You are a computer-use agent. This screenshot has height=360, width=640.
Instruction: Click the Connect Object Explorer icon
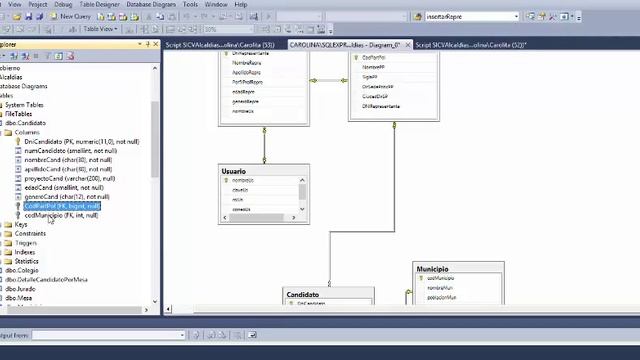point(14,56)
